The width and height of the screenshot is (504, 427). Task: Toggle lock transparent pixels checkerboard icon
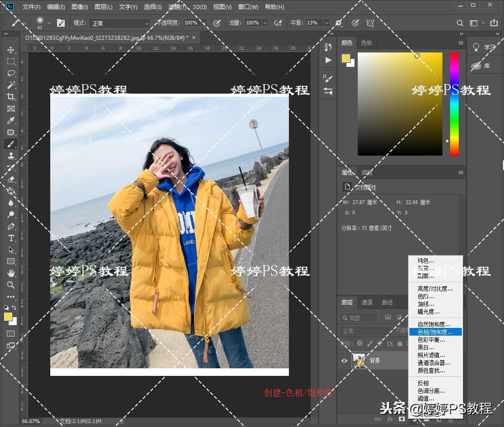[x=360, y=344]
